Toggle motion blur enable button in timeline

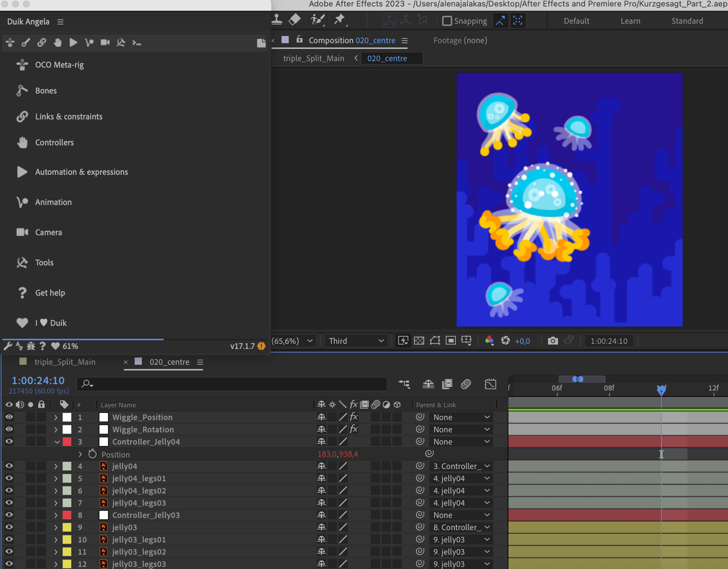[466, 384]
